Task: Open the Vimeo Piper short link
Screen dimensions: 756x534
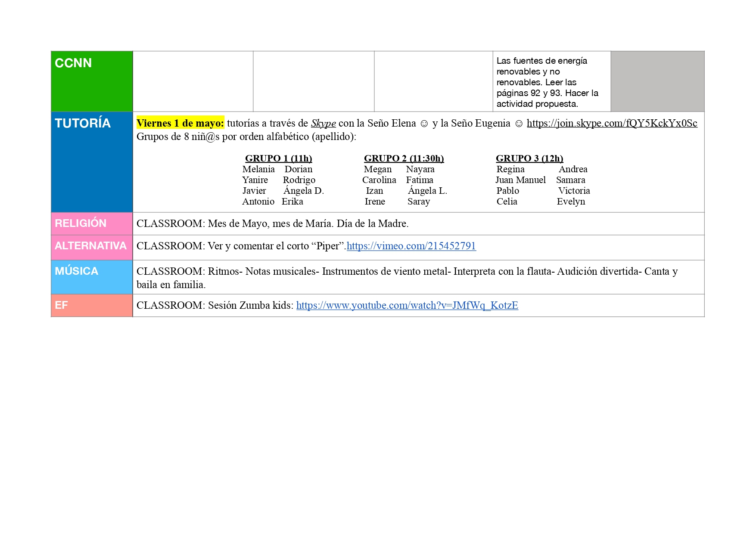Action: (x=411, y=246)
